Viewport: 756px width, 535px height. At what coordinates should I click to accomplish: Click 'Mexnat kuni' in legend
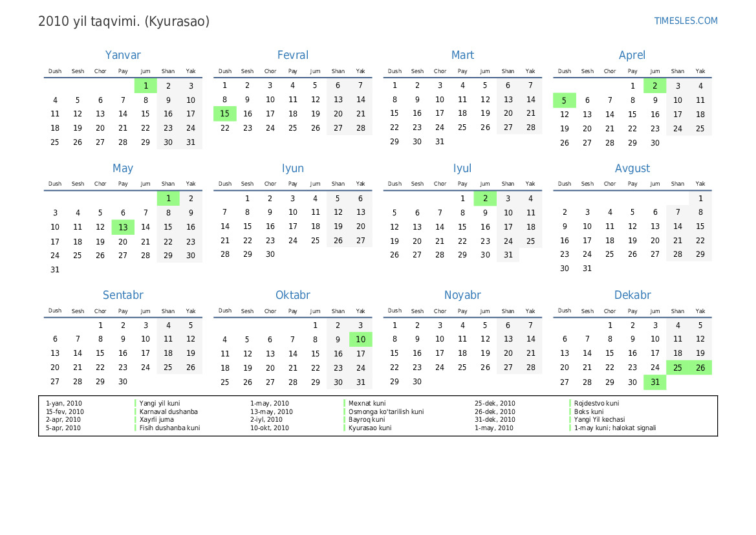click(367, 403)
